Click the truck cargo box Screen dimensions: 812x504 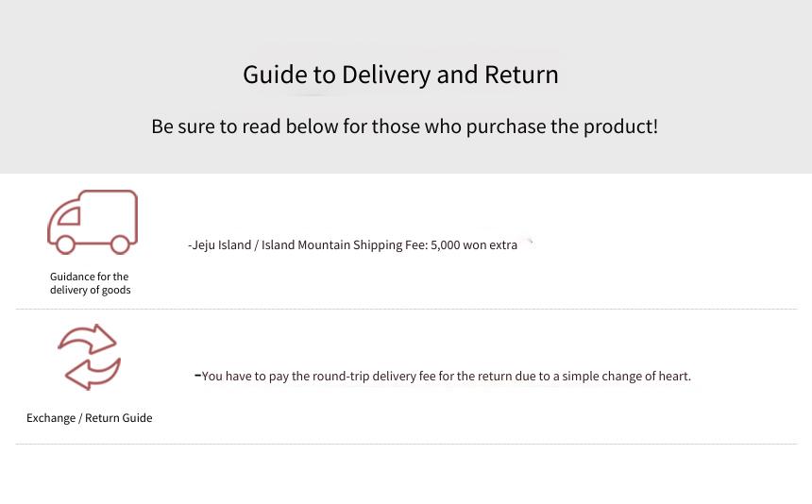click(108, 215)
